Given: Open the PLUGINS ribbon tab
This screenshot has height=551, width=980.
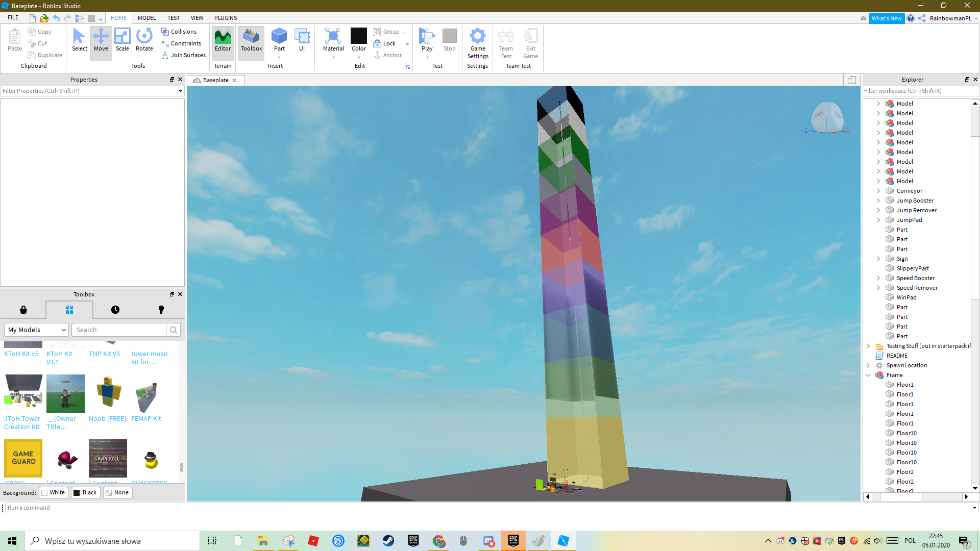Looking at the screenshot, I should pyautogui.click(x=226, y=17).
